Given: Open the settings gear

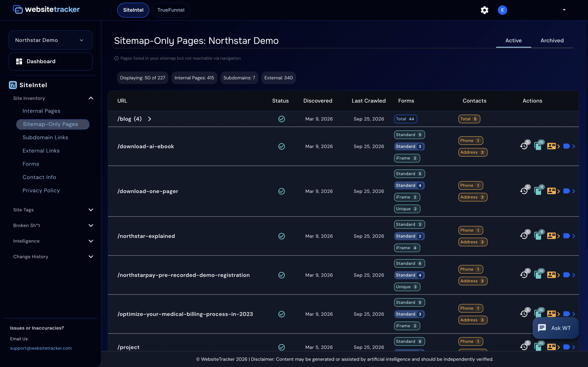Looking at the screenshot, I should [x=484, y=10].
